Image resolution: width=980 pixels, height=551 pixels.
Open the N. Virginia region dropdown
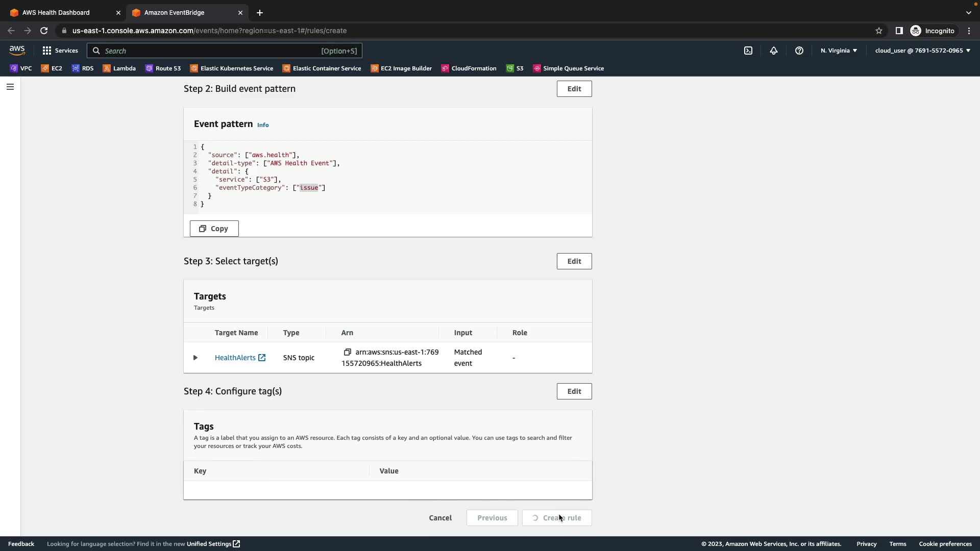click(839, 51)
